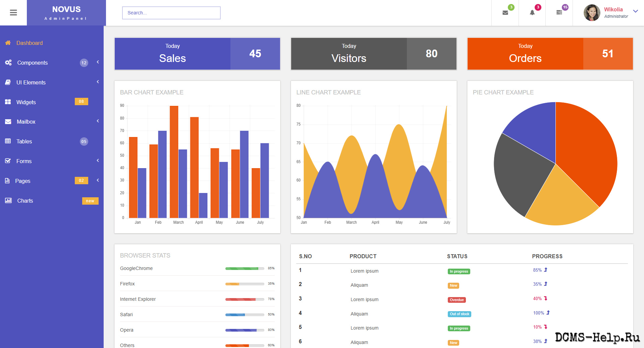Open Tables in the sidebar

(24, 141)
